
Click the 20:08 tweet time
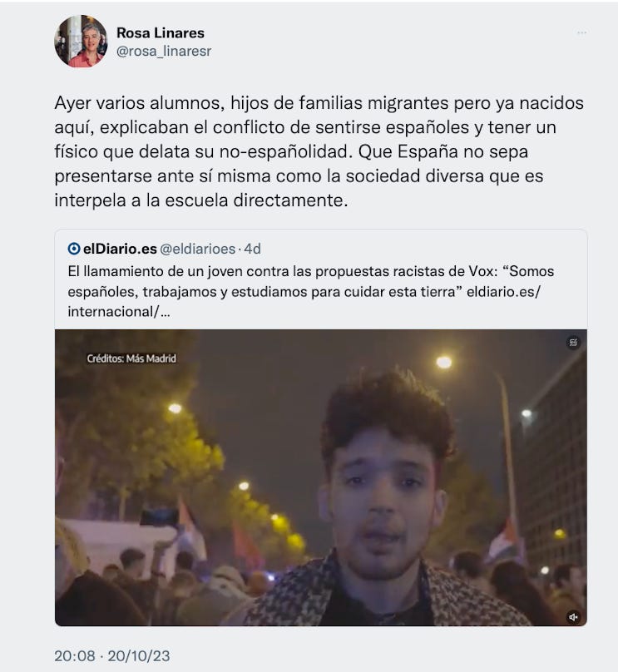(x=75, y=655)
